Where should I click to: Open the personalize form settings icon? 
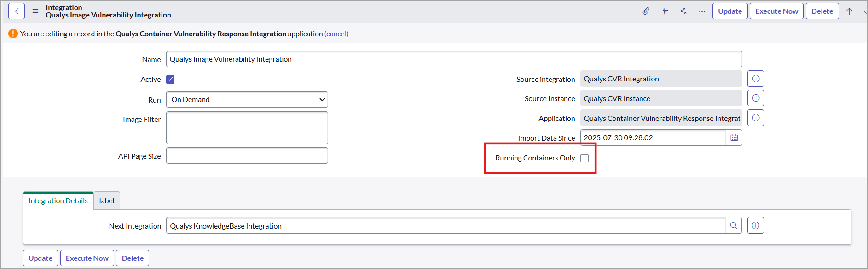tap(683, 11)
